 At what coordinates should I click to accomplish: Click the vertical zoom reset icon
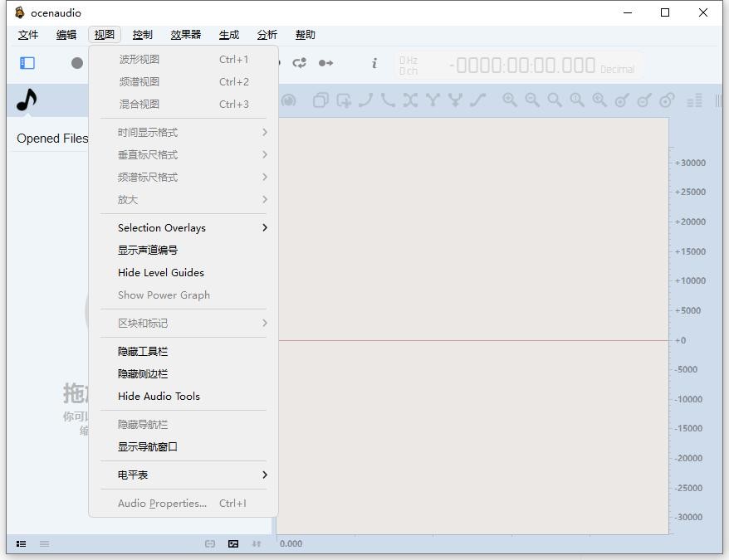coord(668,100)
